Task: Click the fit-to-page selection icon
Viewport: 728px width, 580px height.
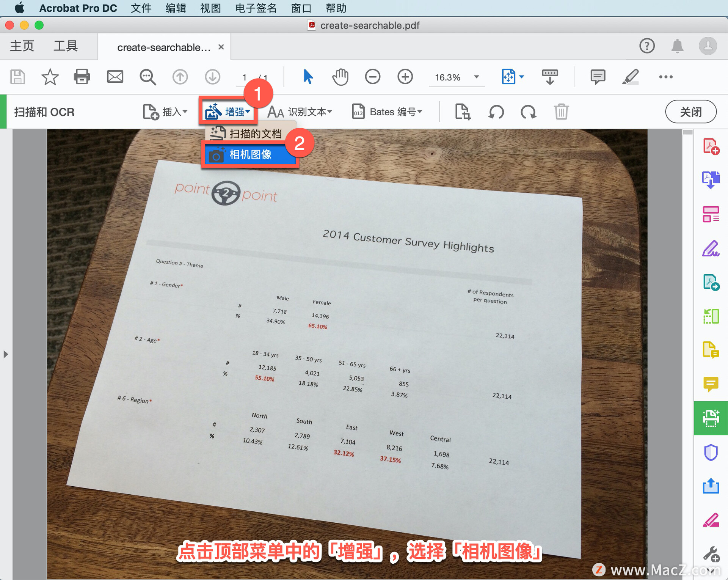Action: (x=506, y=77)
